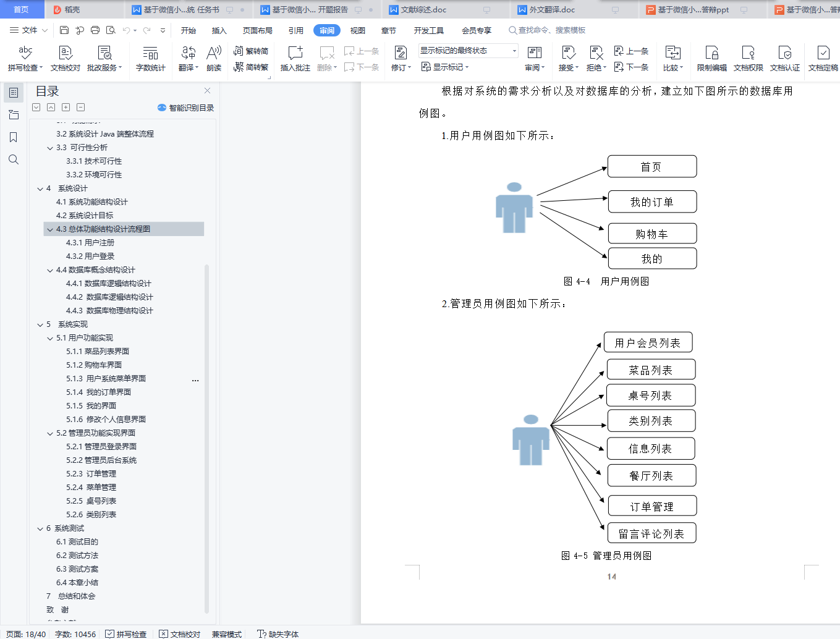The width and height of the screenshot is (840, 639).
Task: Click the Save icon in the quick access bar
Action: [64, 30]
